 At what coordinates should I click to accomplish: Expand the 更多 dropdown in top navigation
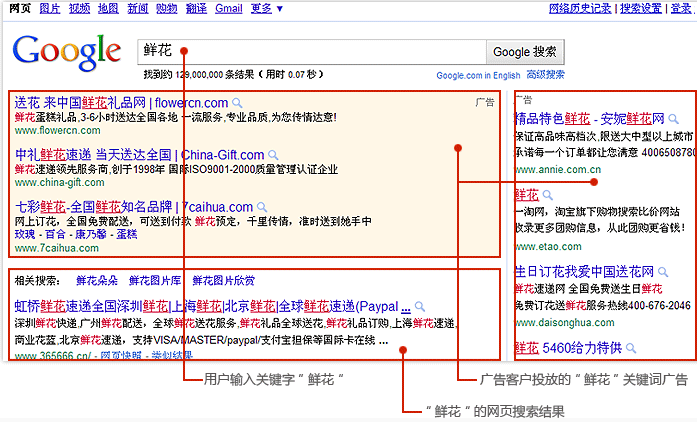[x=266, y=9]
